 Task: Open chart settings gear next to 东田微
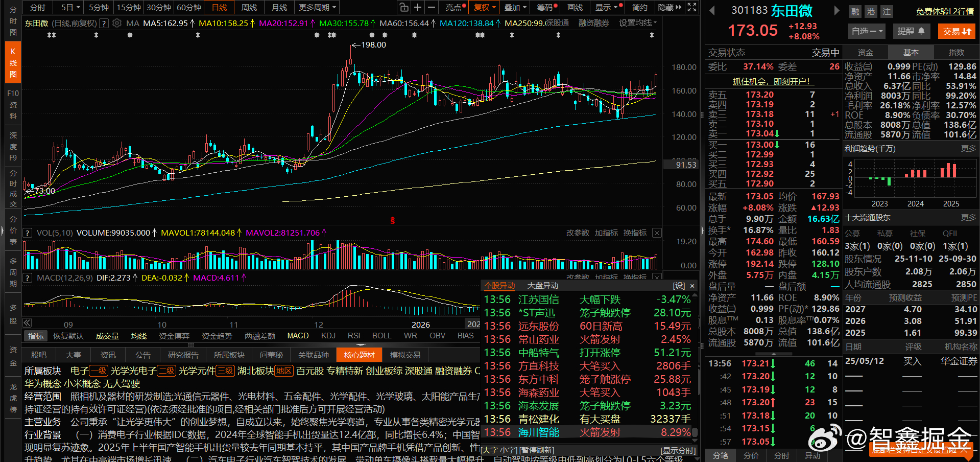coord(117,23)
